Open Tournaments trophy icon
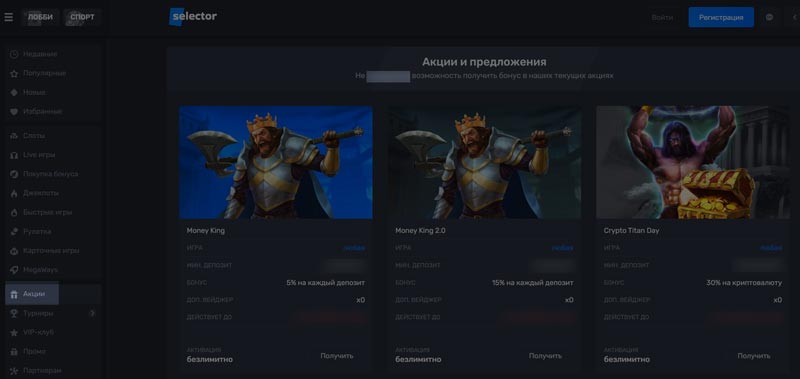This screenshot has width=800, height=379. (x=14, y=313)
